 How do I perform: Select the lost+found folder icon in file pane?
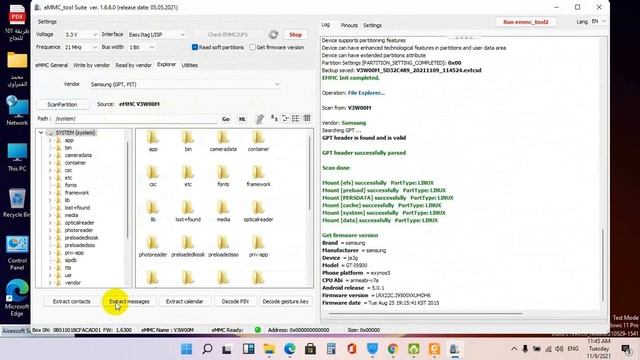[188, 208]
